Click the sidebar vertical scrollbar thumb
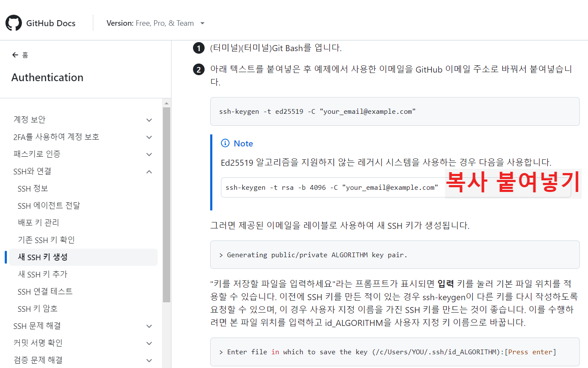Viewport: 588px width, 368px height. pos(166,205)
